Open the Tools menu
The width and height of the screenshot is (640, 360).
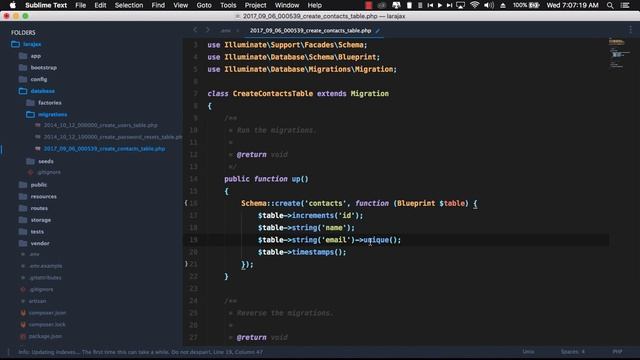[x=228, y=5]
